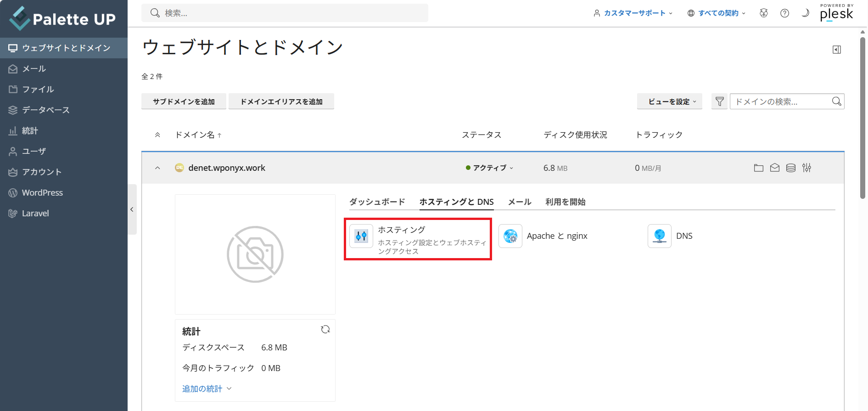868x411 pixels.
Task: Open the DNS settings link
Action: click(x=684, y=236)
